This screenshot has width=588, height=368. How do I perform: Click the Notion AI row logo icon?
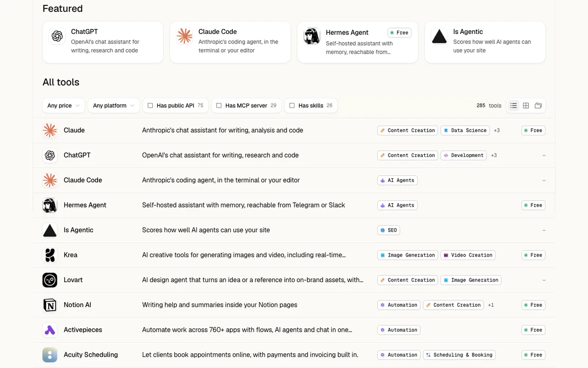click(49, 305)
